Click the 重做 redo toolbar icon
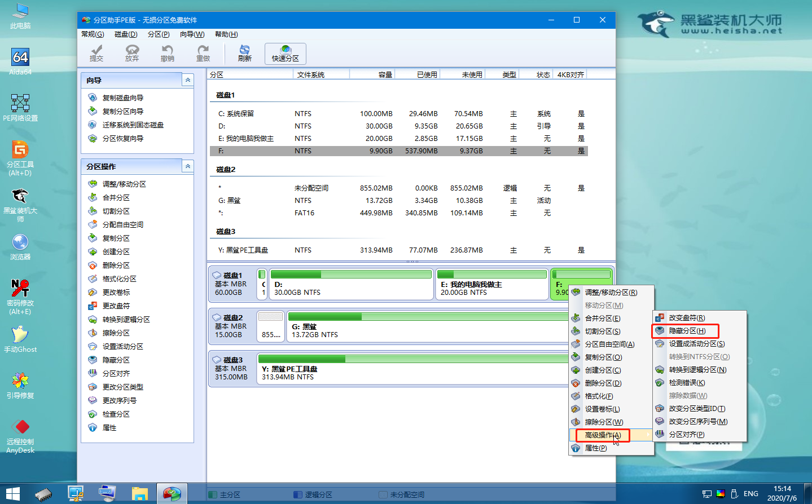The width and height of the screenshot is (812, 504). pyautogui.click(x=203, y=54)
